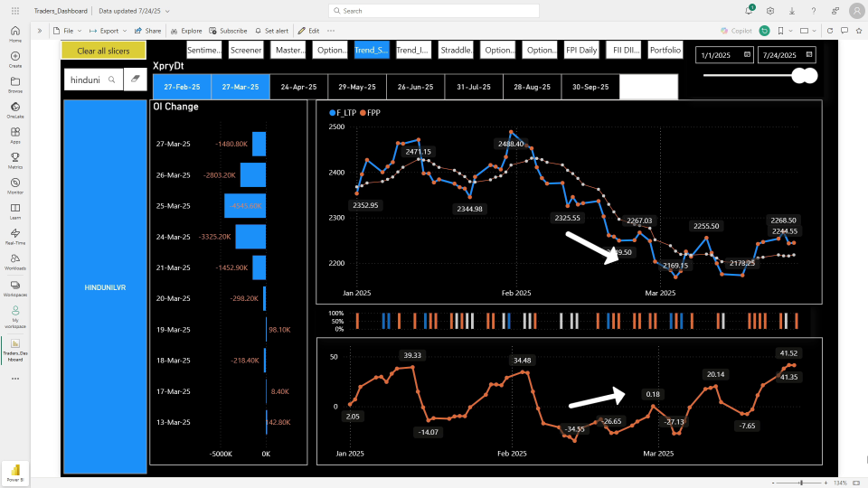868x488 pixels.
Task: Click the Power BI logo at bottom-left
Action: (x=15, y=473)
